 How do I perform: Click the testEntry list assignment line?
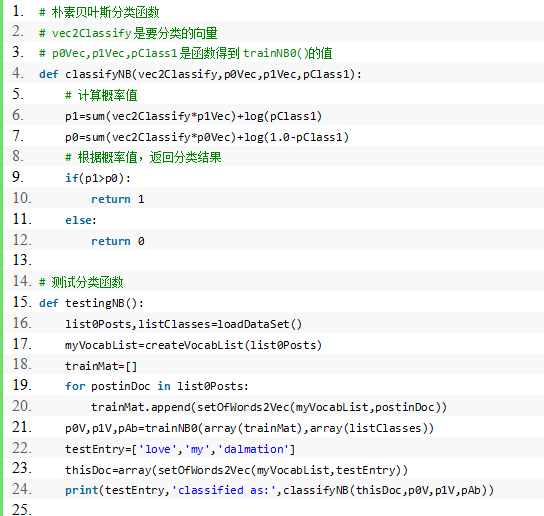[180, 449]
